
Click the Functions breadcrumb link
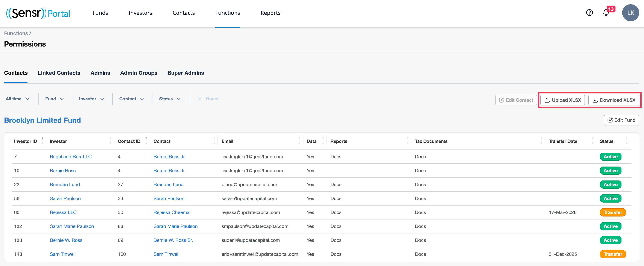click(x=16, y=33)
